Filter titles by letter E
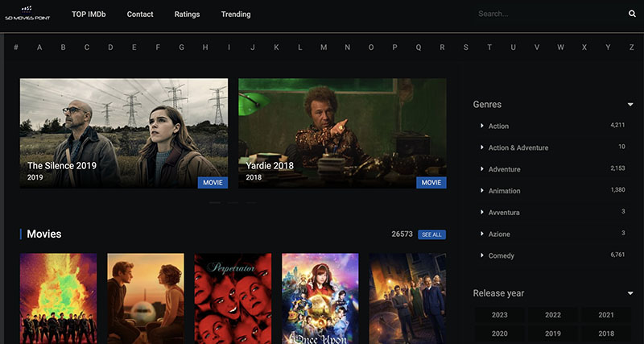This screenshot has height=344, width=644. point(134,48)
